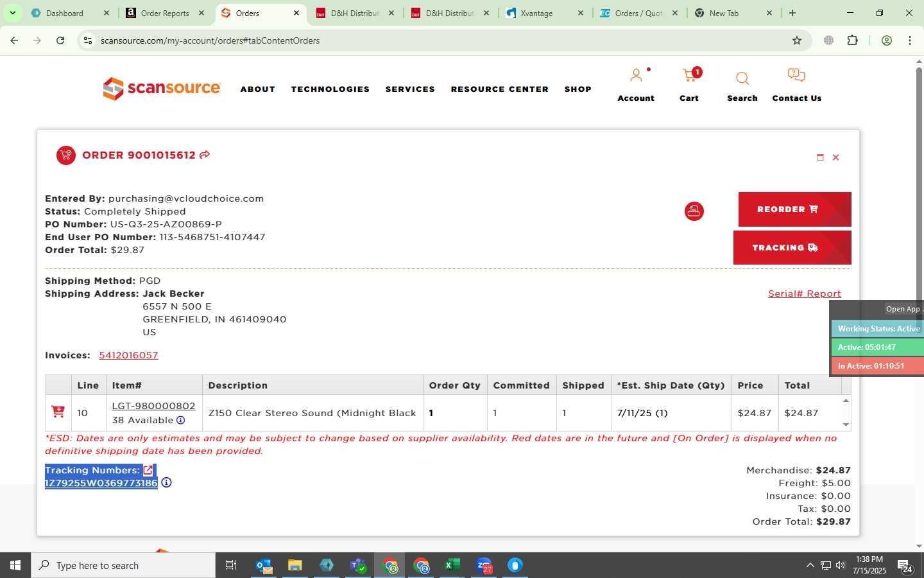This screenshot has height=578, width=924.
Task: Go back in browser history
Action: [14, 40]
